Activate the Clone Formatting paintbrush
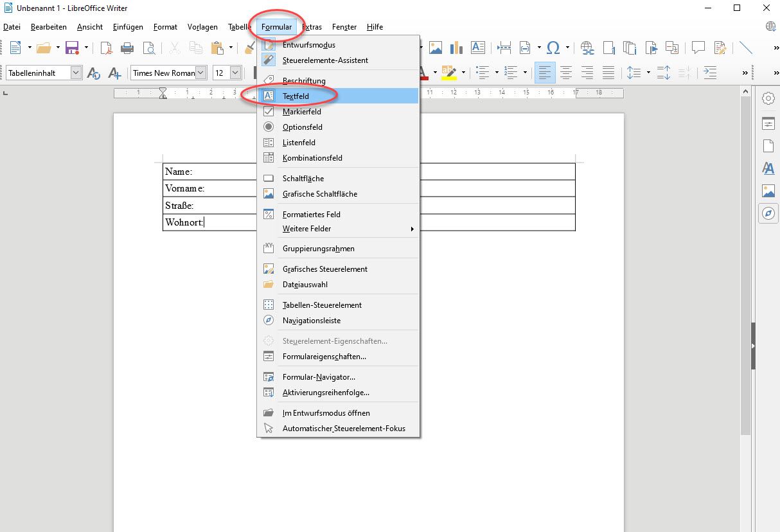Viewport: 780px width, 532px height. [x=251, y=48]
